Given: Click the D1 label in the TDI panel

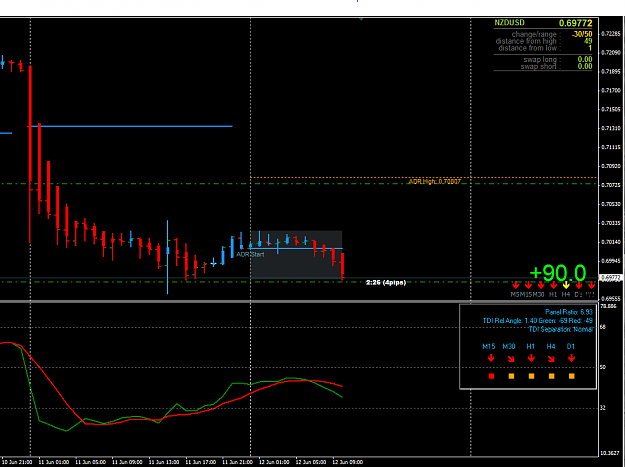Looking at the screenshot, I should [571, 347].
